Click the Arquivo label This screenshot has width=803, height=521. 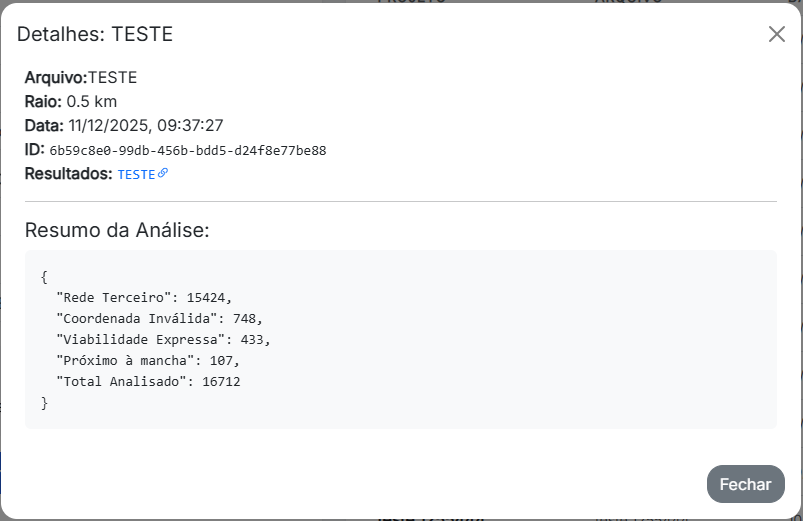[x=55, y=77]
